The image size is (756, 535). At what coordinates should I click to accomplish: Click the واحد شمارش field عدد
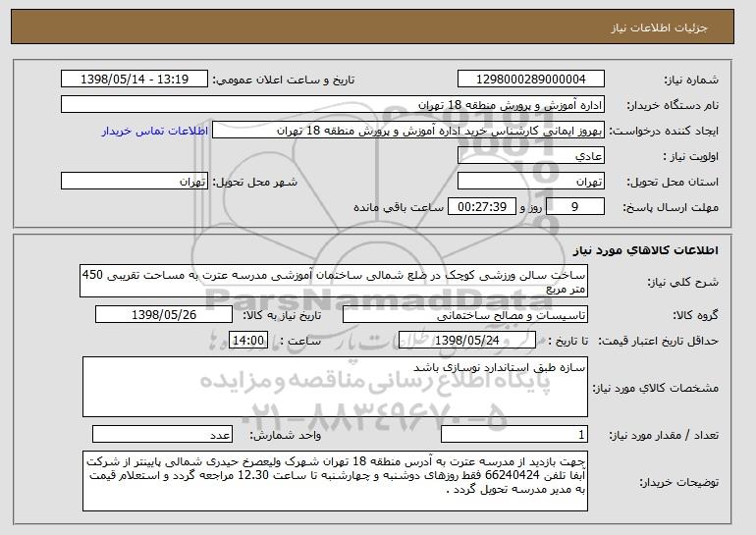[x=162, y=435]
